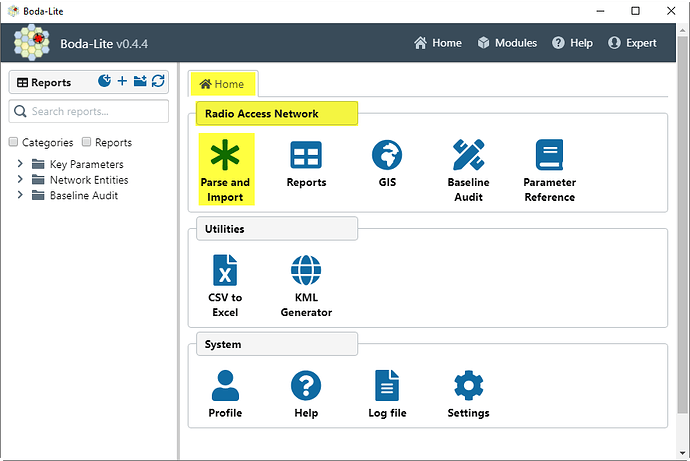690x461 pixels.
Task: Open Modules in the top navigation
Action: pyautogui.click(x=507, y=43)
